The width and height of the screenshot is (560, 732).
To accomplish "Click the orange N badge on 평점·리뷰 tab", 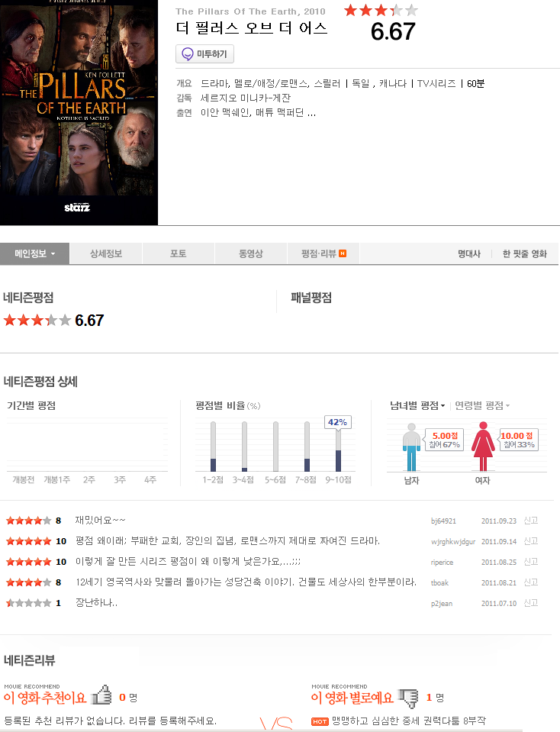I will pyautogui.click(x=343, y=253).
